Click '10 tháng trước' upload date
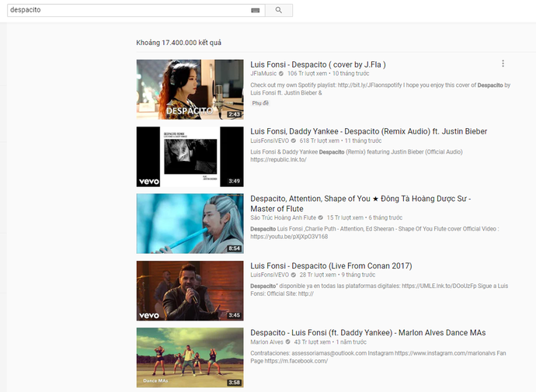 (x=350, y=74)
